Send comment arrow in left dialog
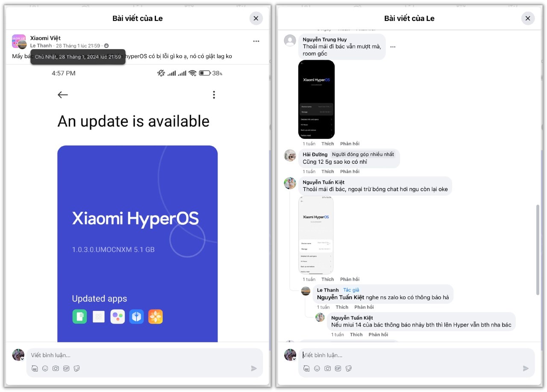The width and height of the screenshot is (547, 392). [x=254, y=368]
